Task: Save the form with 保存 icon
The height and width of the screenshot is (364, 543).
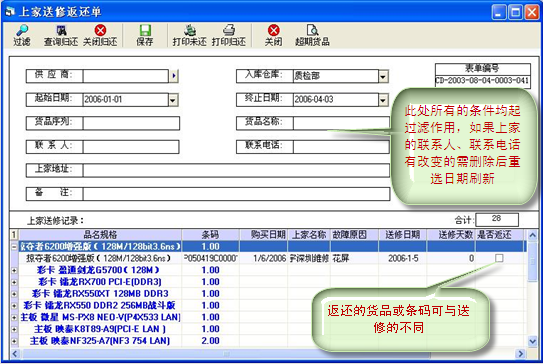Action: [x=145, y=35]
